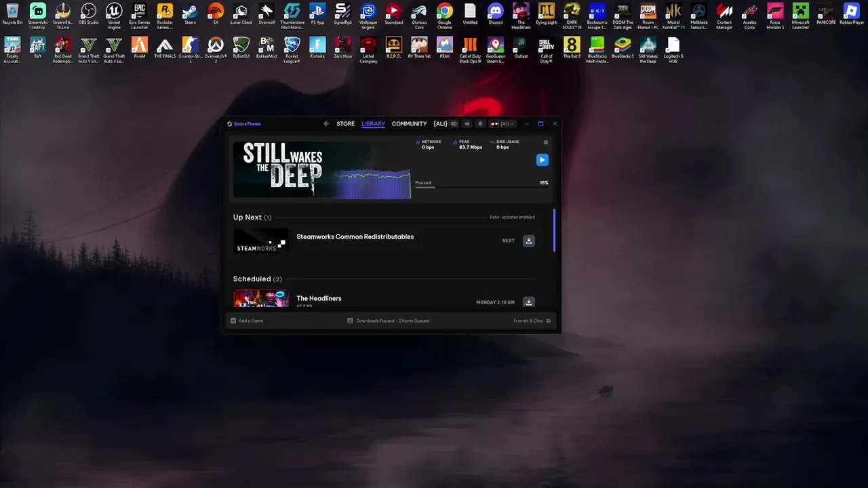Open Content Manager icon
Screen dimensions: 868x488
click(x=724, y=15)
